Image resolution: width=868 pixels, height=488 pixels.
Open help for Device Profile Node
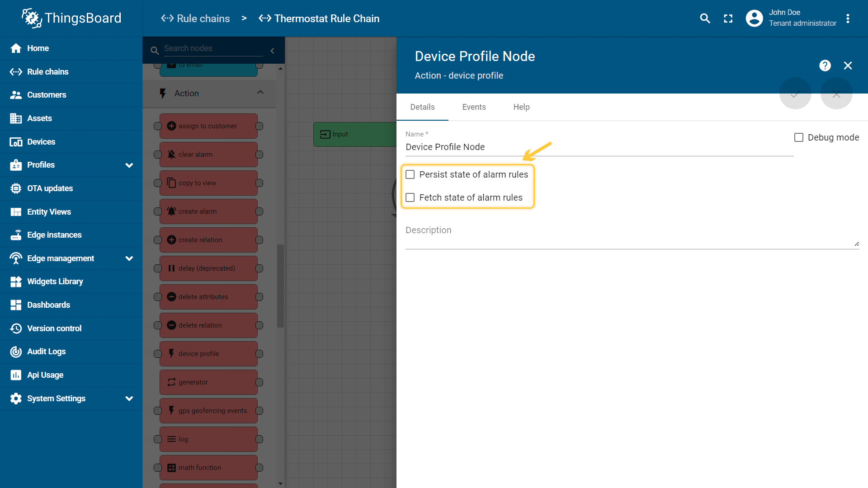[825, 66]
